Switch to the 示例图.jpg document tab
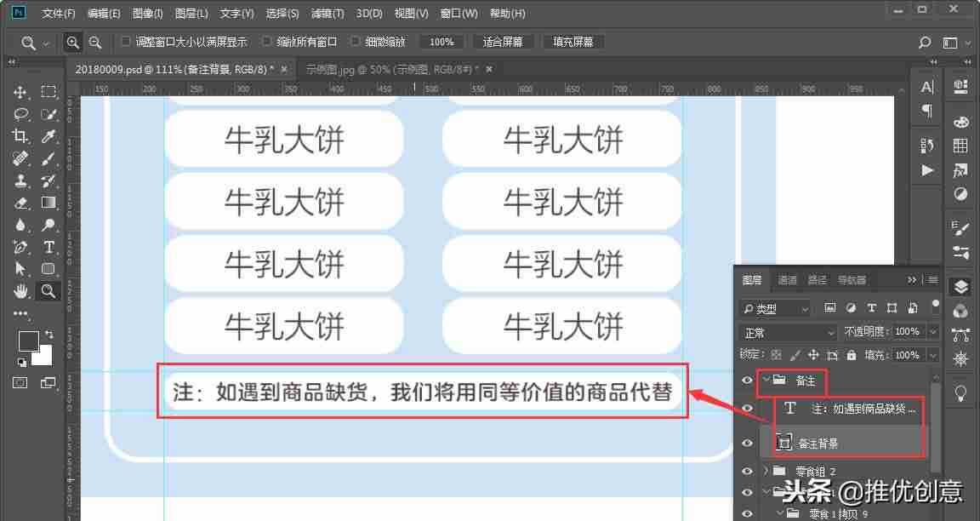This screenshot has width=980, height=521. coord(392,70)
